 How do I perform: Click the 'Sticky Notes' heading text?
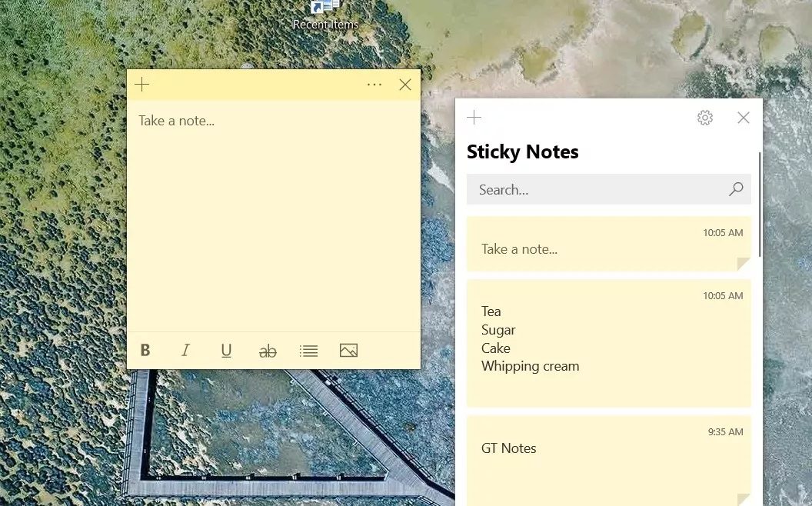tap(523, 151)
